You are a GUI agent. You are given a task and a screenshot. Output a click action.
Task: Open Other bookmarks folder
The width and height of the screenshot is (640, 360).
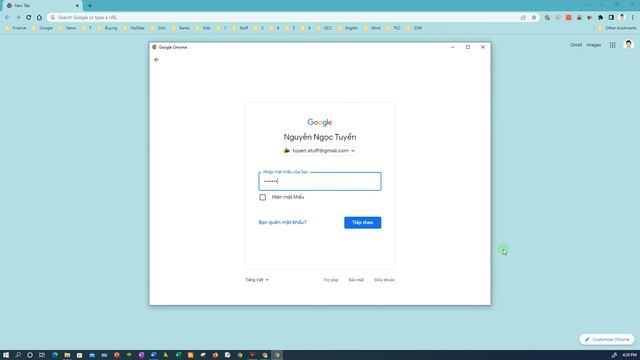click(x=617, y=28)
